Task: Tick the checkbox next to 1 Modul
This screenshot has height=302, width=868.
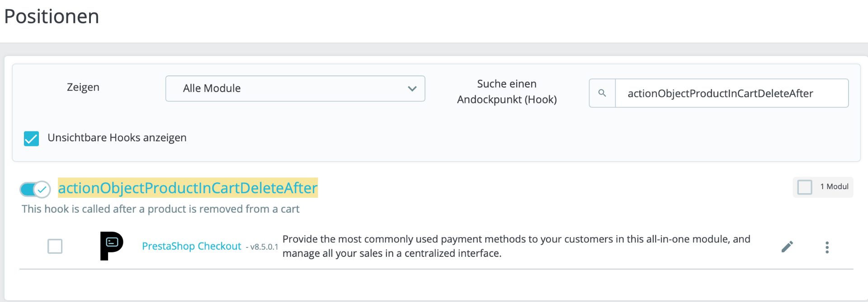Action: (x=805, y=187)
